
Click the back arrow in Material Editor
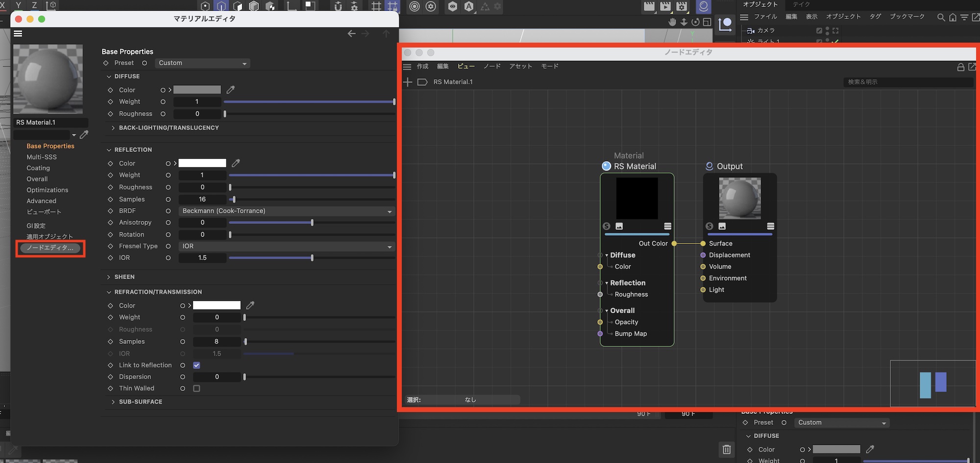tap(351, 34)
